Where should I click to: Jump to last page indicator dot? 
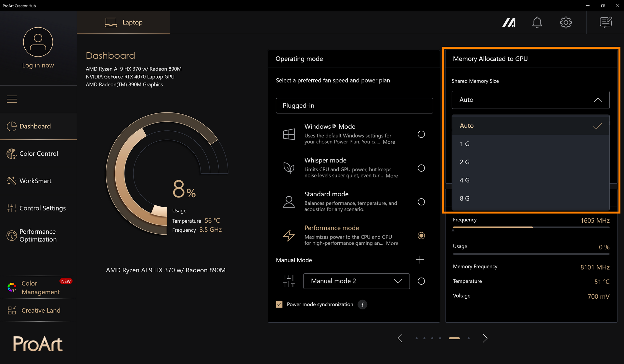(x=469, y=338)
